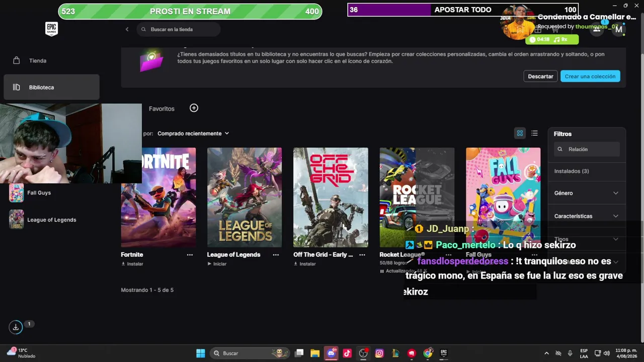This screenshot has height=362, width=644.
Task: Click the Fall Guys sidebar icon
Action: [16, 193]
